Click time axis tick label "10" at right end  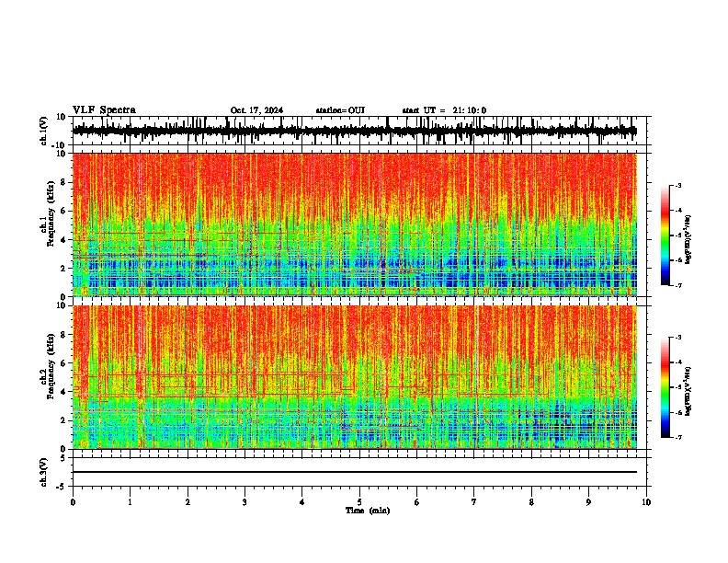646,502
